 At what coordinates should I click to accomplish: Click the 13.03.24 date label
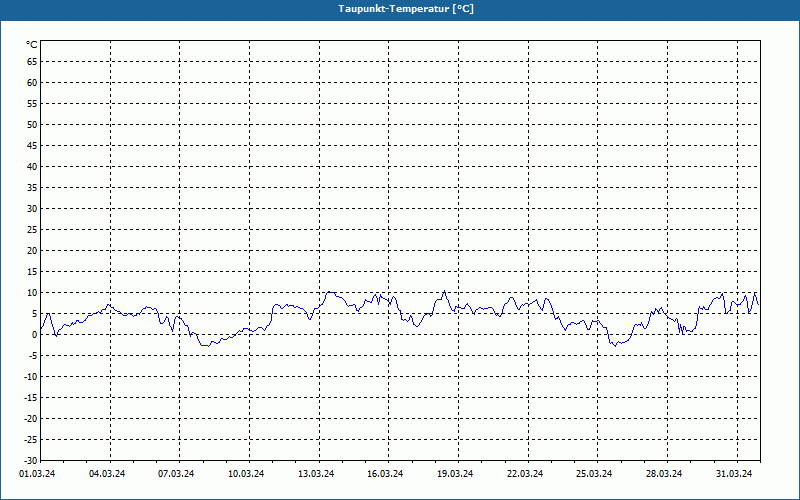pos(316,474)
